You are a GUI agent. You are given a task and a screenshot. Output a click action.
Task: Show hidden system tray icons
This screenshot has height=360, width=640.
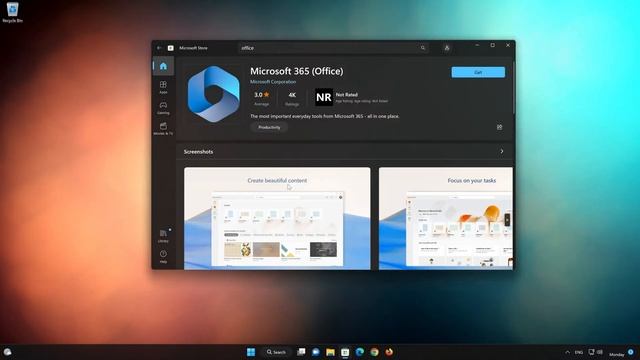point(567,352)
